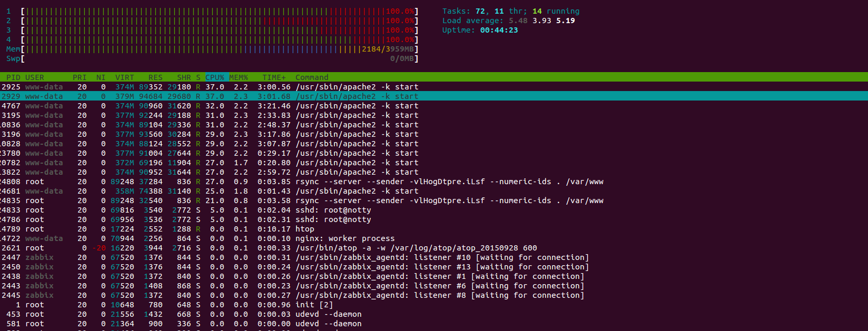The image size is (868, 331).
Task: Select udevd --daemon row with PID 581
Action: click(x=434, y=324)
